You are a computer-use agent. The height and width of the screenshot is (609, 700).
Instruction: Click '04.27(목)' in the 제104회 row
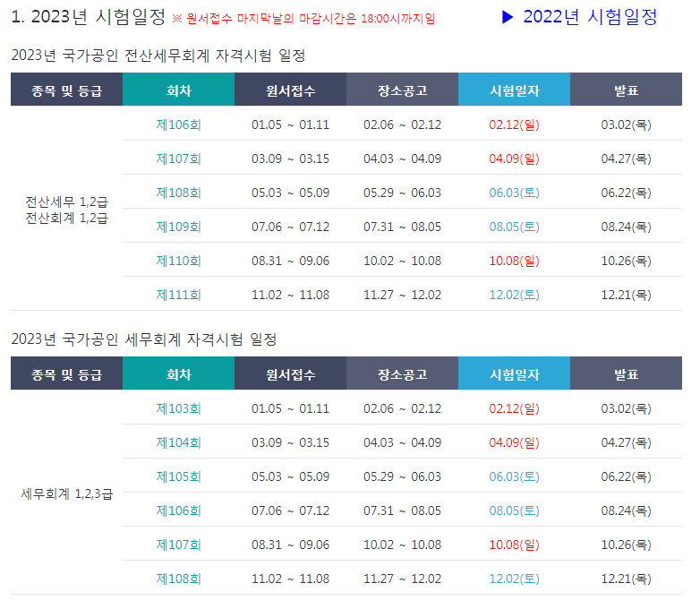(x=626, y=442)
